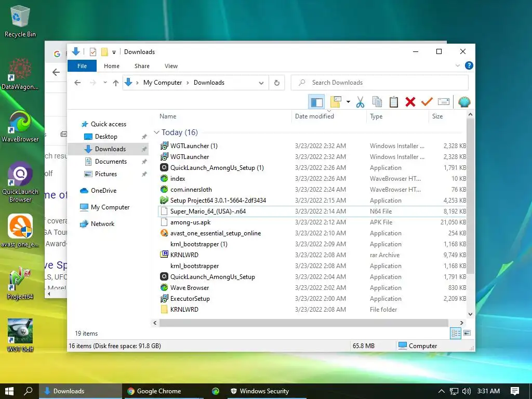Unpin Documents using its pin icon
The width and height of the screenshot is (532, 399).
pyautogui.click(x=144, y=162)
